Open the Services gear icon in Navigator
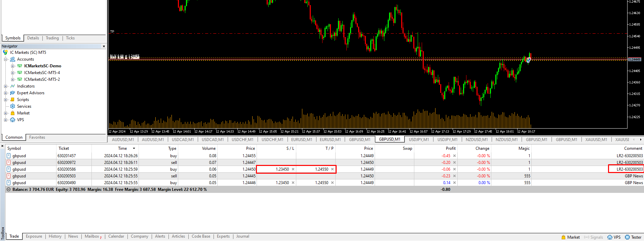The height and width of the screenshot is (241, 644). [13, 106]
